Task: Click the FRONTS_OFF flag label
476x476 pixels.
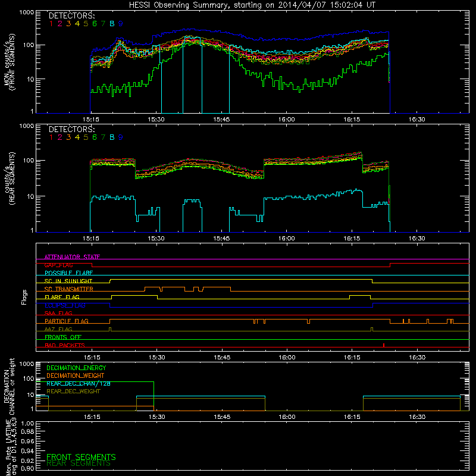Action: [63, 337]
